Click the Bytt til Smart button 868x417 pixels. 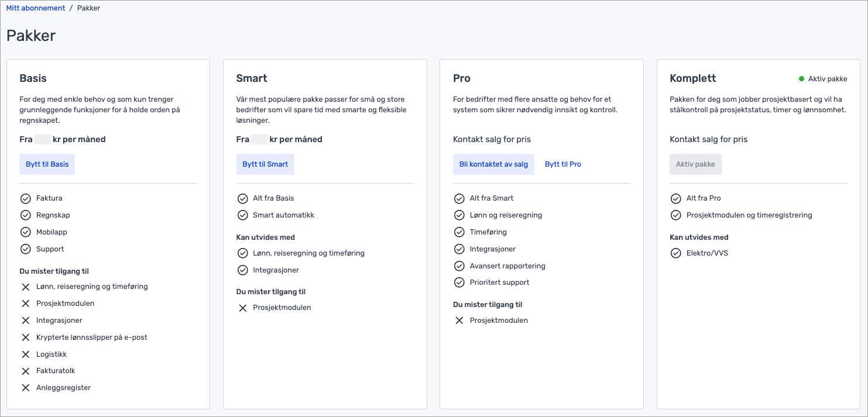tap(265, 164)
